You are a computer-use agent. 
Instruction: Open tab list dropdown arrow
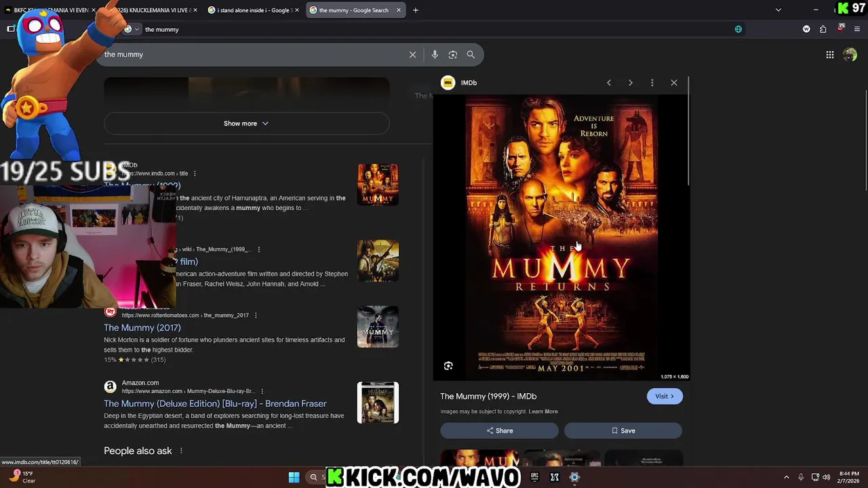778,10
